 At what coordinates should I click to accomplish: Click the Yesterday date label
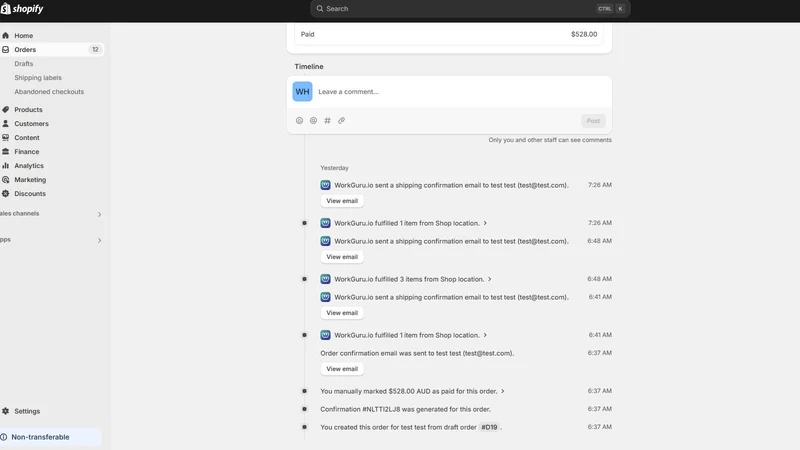click(x=334, y=168)
